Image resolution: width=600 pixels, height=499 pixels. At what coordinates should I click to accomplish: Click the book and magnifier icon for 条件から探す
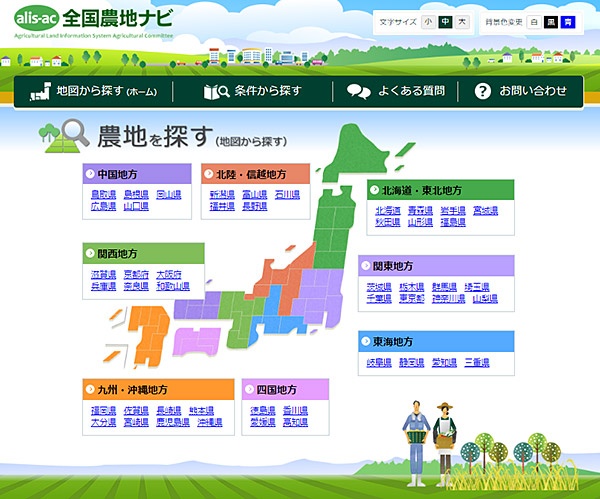coord(216,91)
